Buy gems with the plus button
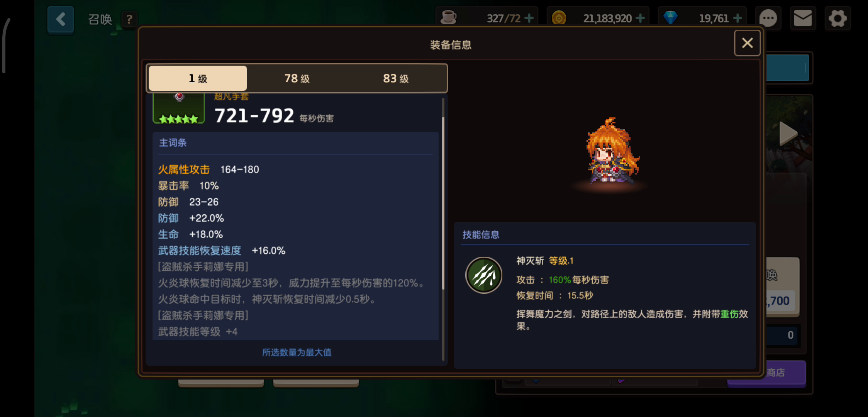The image size is (868, 417). (x=737, y=18)
